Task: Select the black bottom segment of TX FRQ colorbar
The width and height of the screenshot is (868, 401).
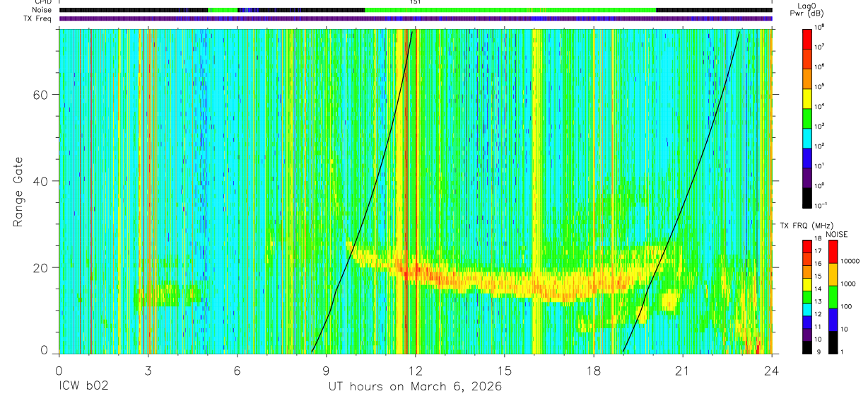Action: pos(807,347)
